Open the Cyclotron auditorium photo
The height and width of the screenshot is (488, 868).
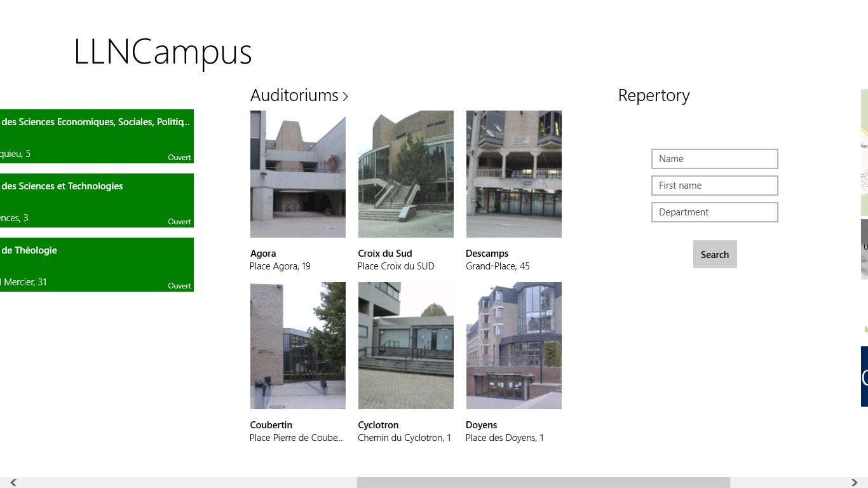pos(406,346)
